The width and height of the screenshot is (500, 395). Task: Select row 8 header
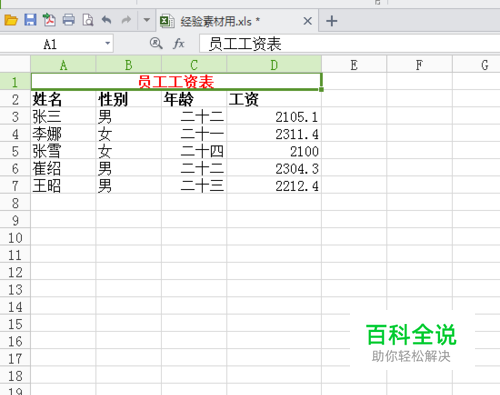pyautogui.click(x=15, y=203)
